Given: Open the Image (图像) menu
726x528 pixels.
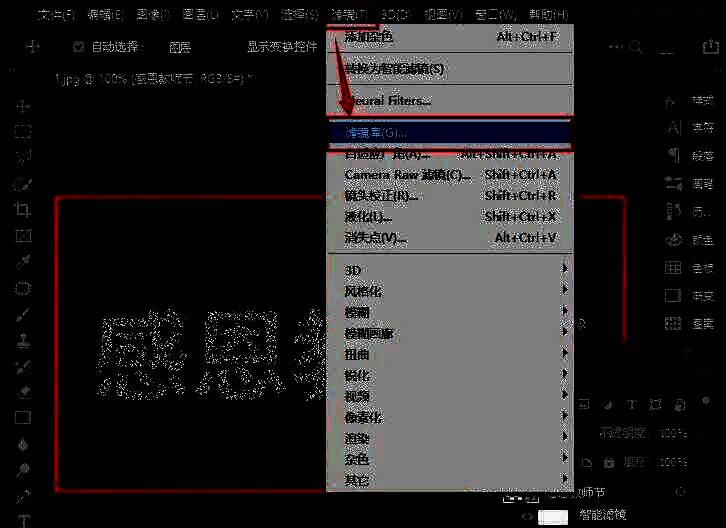Looking at the screenshot, I should 153,15.
